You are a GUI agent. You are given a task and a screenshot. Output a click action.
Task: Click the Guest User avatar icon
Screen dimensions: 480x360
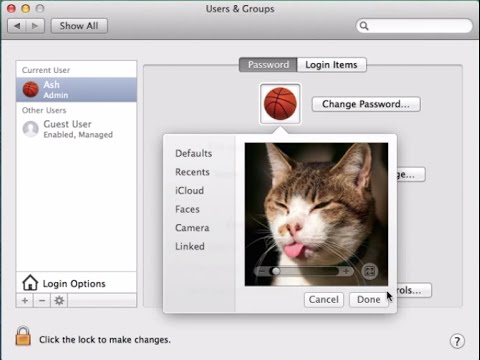(31, 129)
